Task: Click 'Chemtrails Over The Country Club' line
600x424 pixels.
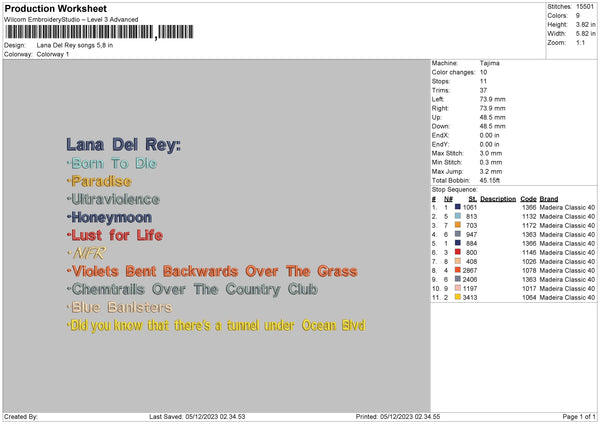Action: [x=194, y=290]
